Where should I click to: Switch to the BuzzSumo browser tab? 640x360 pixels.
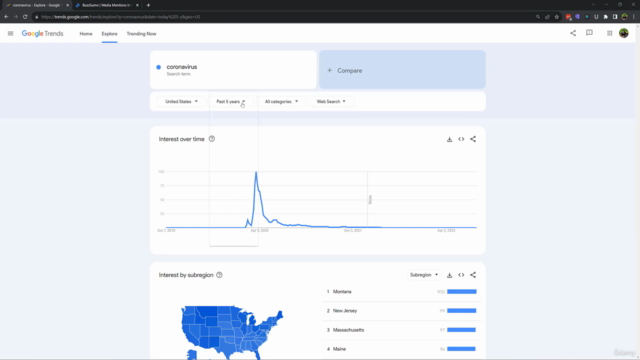pyautogui.click(x=107, y=5)
